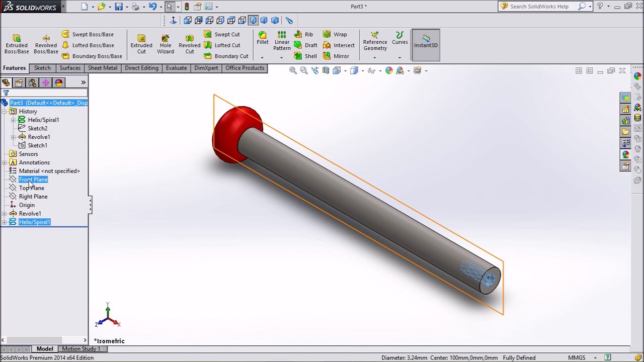Select the Draft feature
The image size is (644, 362).
tap(305, 45)
